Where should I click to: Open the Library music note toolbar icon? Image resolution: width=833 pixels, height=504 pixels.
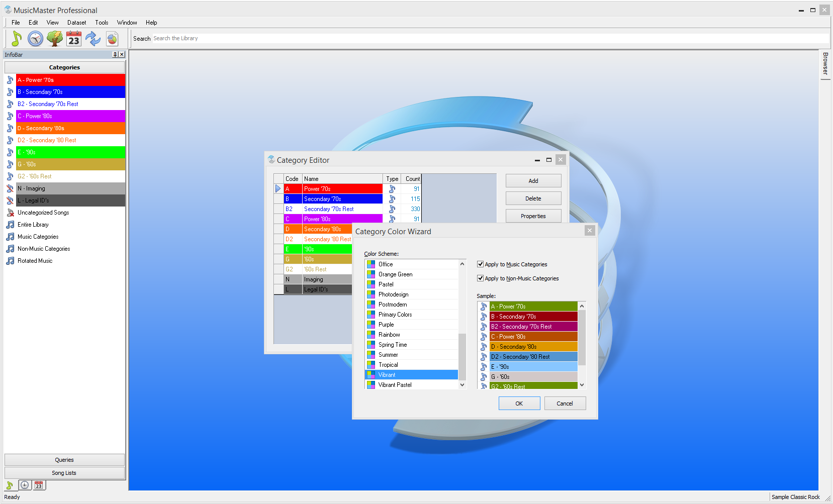tap(17, 39)
